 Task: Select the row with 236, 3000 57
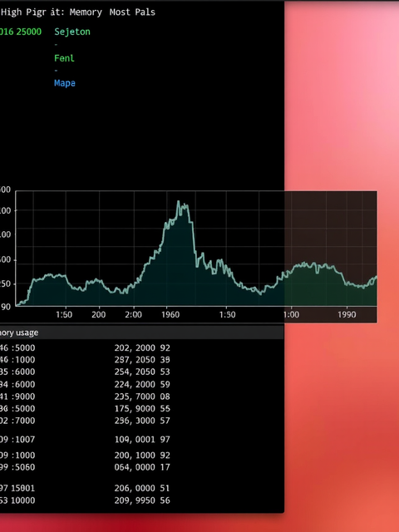pos(142,421)
